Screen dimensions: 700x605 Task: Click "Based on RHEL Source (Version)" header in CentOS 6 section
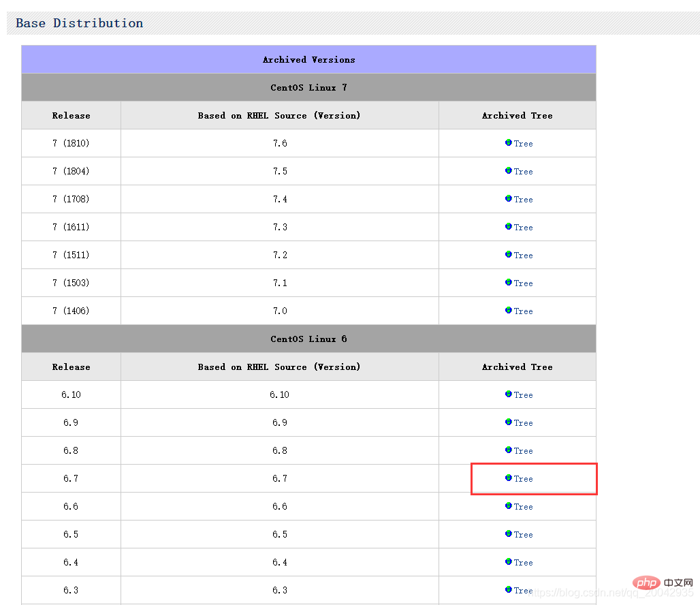click(279, 367)
